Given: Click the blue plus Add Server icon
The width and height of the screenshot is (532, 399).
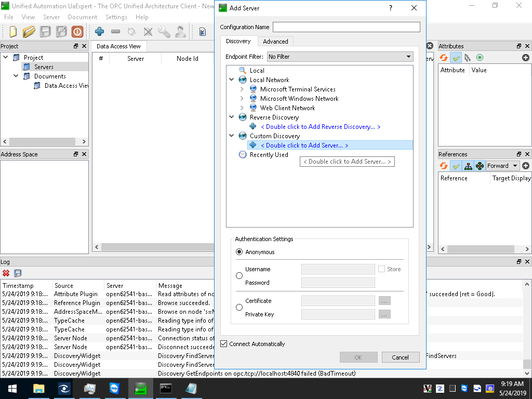Looking at the screenshot, I should click(99, 32).
